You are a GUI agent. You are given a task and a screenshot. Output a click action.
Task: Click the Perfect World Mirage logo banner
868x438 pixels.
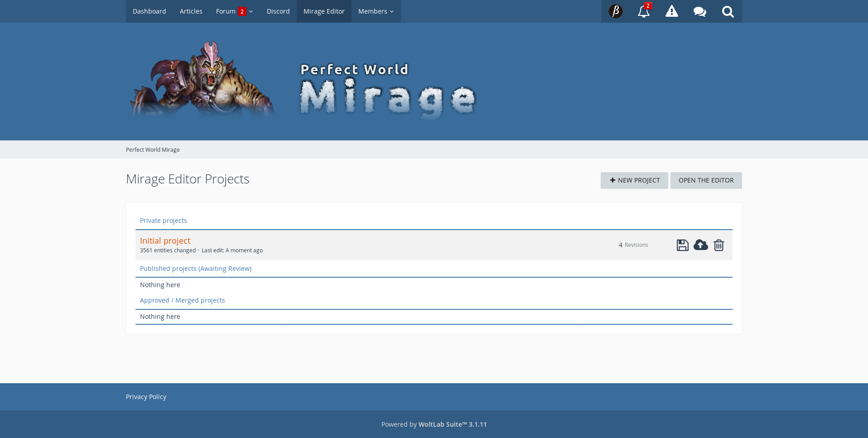coord(301,82)
